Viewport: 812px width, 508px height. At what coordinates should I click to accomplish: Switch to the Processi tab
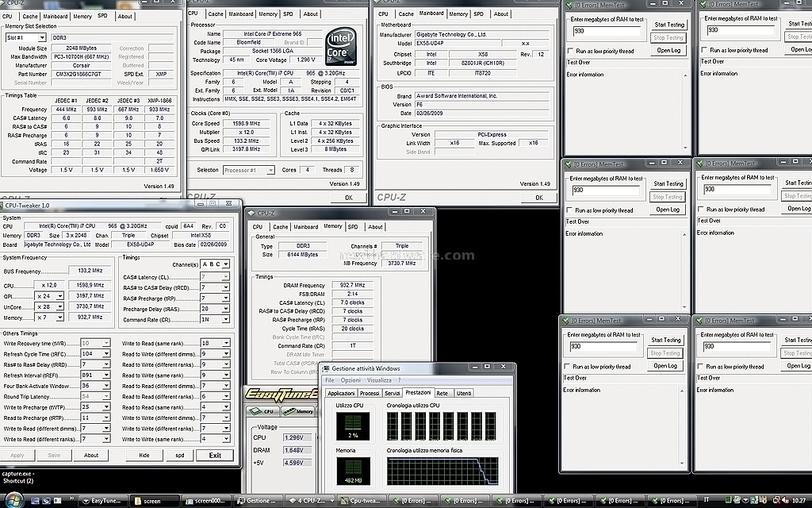[x=370, y=394]
